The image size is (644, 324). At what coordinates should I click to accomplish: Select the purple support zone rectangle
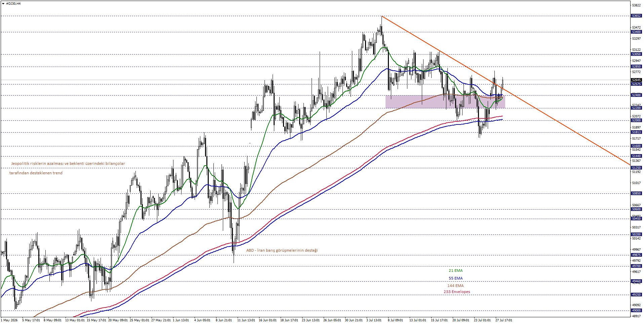445,102
